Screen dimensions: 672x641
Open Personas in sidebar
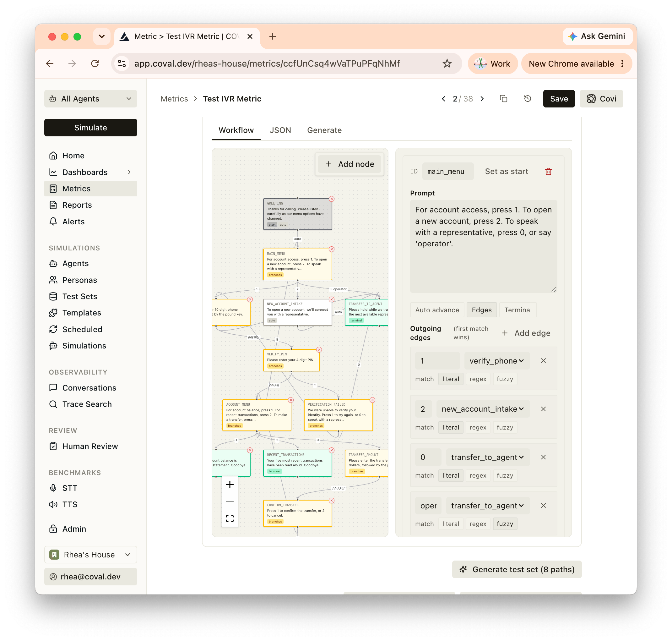(x=90, y=280)
